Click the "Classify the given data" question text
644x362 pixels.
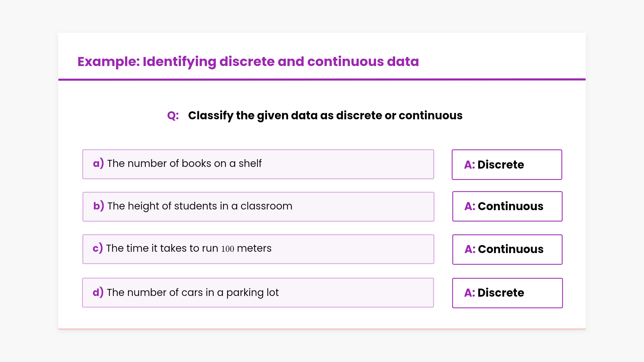pos(325,116)
